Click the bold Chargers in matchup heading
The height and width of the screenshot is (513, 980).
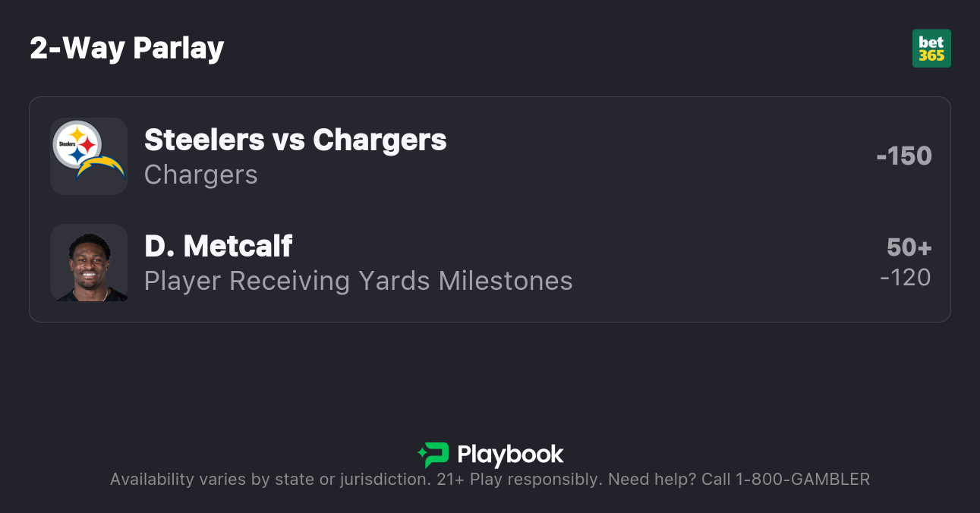point(380,140)
